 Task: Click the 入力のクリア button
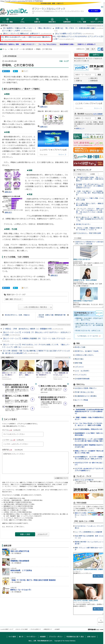tap(43, 534)
